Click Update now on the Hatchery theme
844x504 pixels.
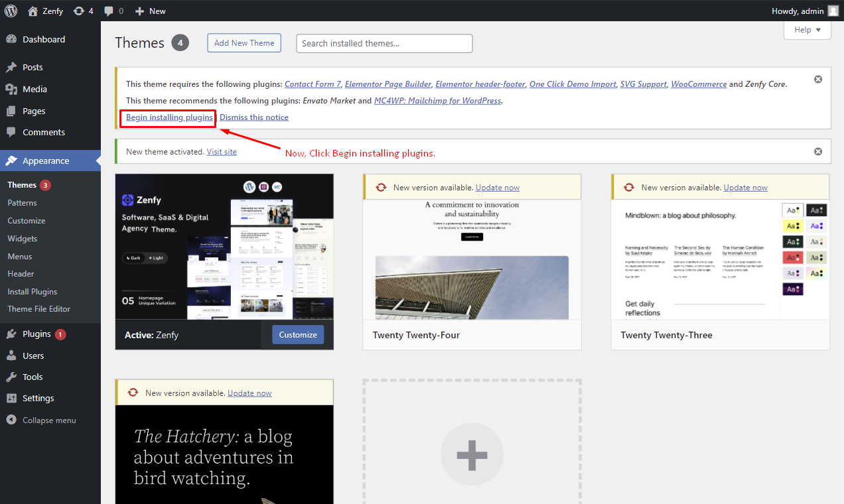[249, 393]
